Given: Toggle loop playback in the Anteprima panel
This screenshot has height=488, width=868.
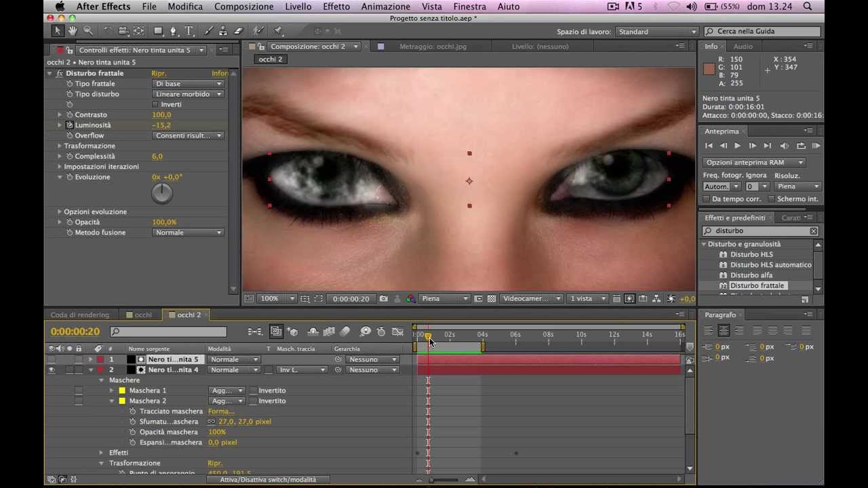Looking at the screenshot, I should tap(801, 146).
